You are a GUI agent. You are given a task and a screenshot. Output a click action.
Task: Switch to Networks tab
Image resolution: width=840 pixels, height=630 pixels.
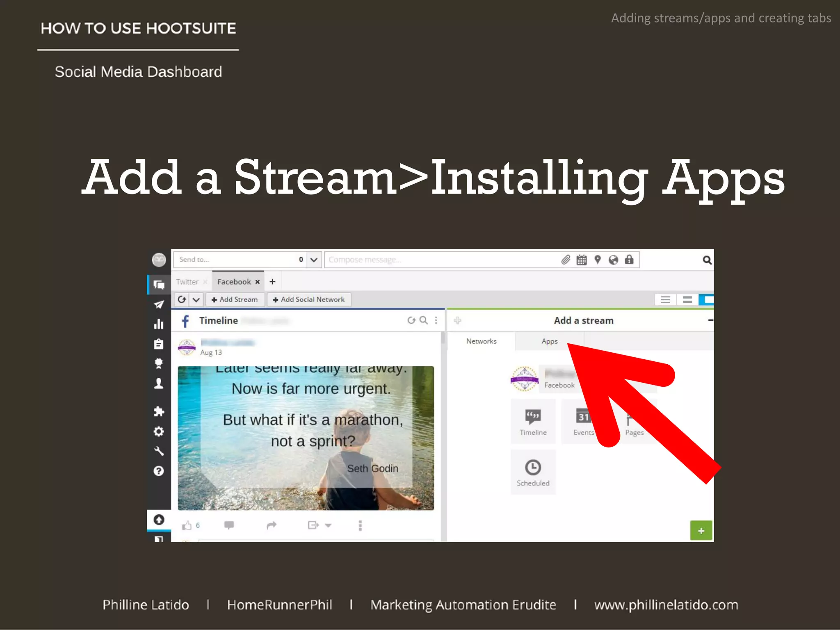pos(481,341)
